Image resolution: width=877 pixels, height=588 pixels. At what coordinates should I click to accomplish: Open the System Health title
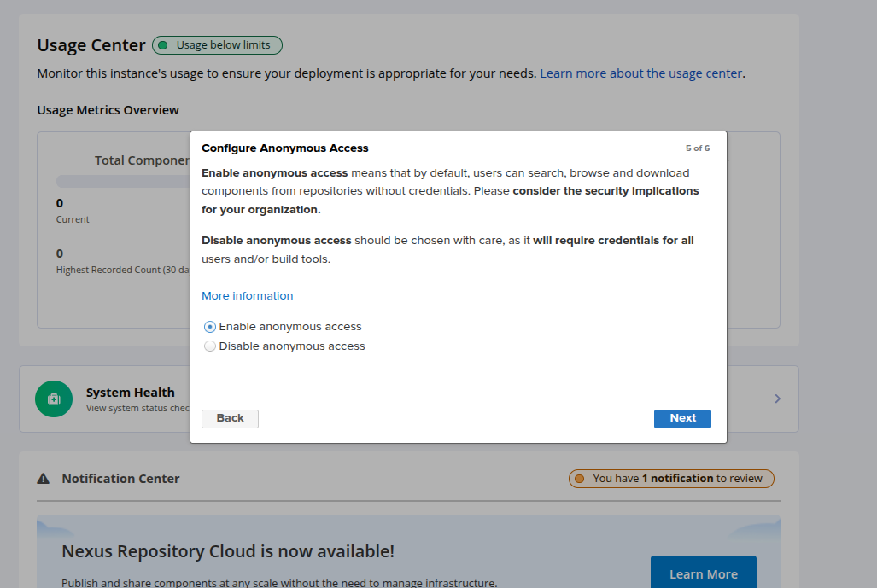click(130, 393)
